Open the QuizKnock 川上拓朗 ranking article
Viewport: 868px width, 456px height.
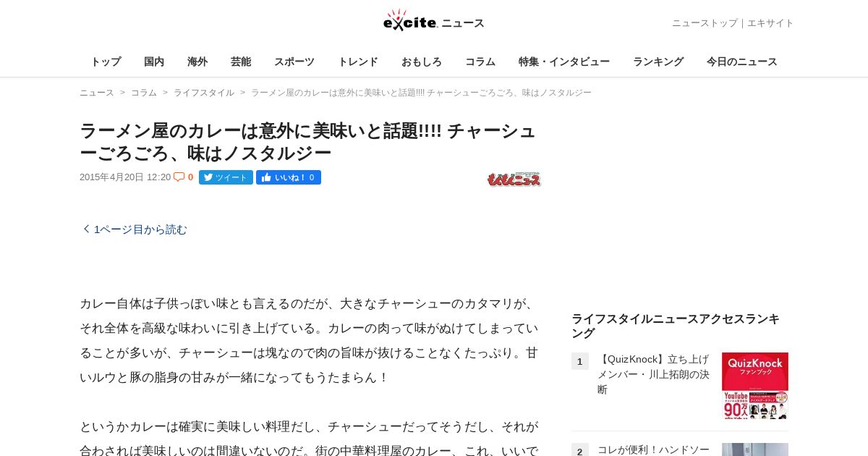coord(654,374)
